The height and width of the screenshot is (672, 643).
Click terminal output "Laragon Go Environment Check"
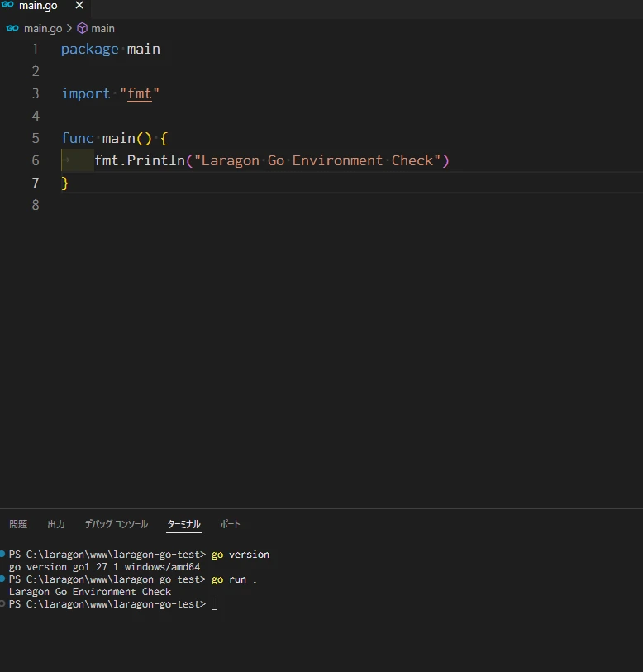pyautogui.click(x=90, y=592)
